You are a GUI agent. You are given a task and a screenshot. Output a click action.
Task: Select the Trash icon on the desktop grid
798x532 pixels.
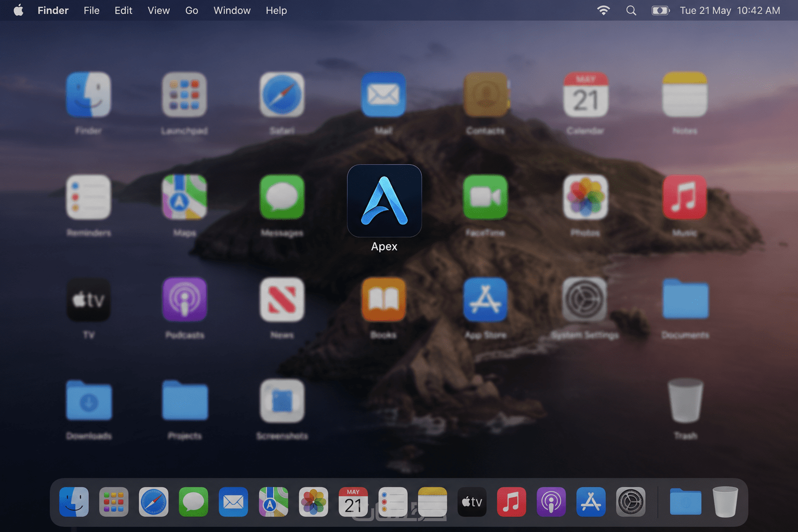coord(686,400)
